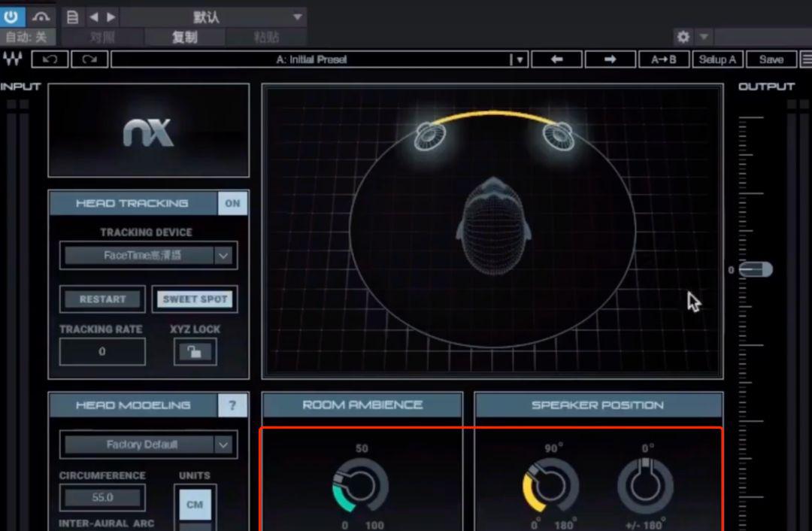The image size is (812, 531).
Task: Copy setup with A→B button
Action: tap(664, 59)
